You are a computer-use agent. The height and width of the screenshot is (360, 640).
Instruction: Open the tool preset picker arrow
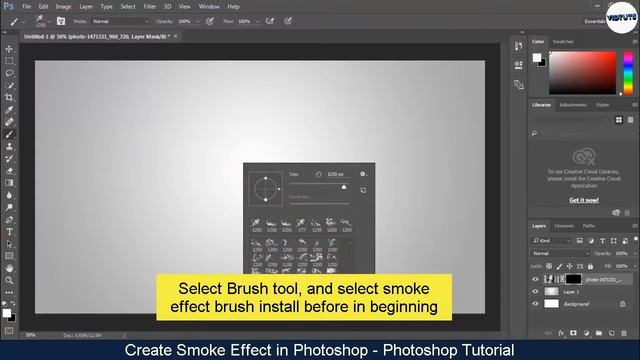click(24, 21)
